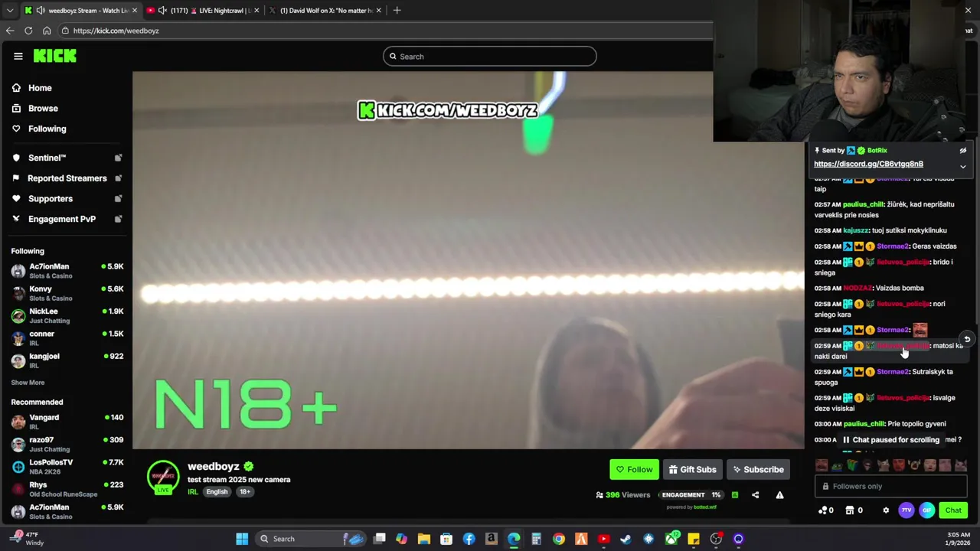The image size is (980, 551).
Task: Open conner's channel in Following list
Action: (67, 337)
